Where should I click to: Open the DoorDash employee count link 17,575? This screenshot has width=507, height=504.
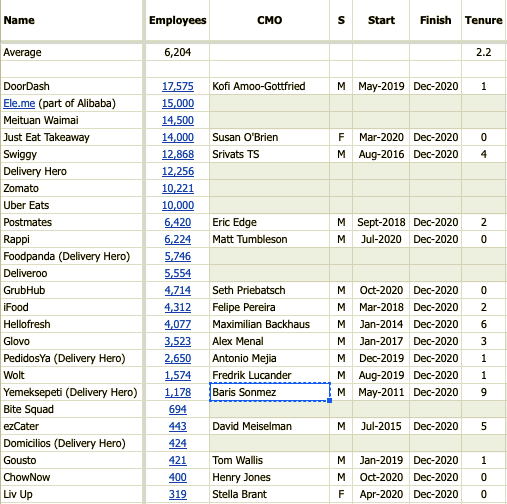pyautogui.click(x=178, y=86)
